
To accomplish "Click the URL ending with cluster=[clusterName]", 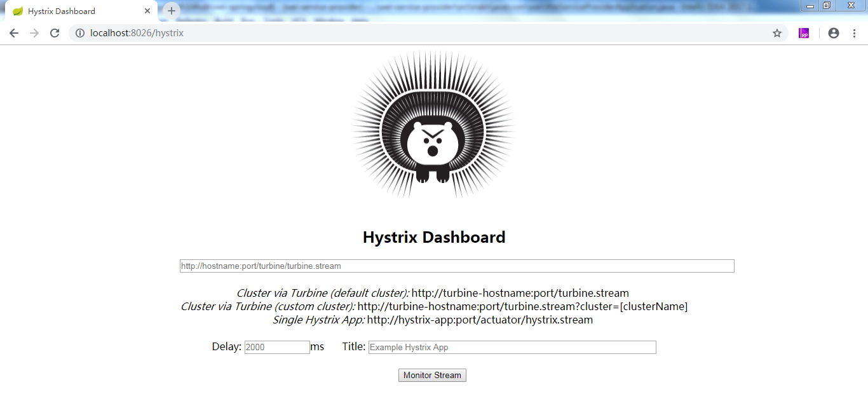I will [x=522, y=306].
